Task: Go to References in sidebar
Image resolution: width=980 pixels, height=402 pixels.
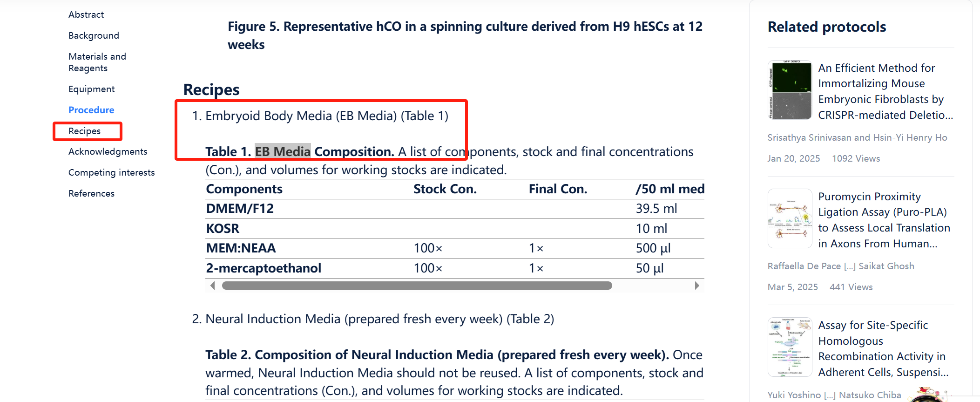Action: click(x=91, y=193)
